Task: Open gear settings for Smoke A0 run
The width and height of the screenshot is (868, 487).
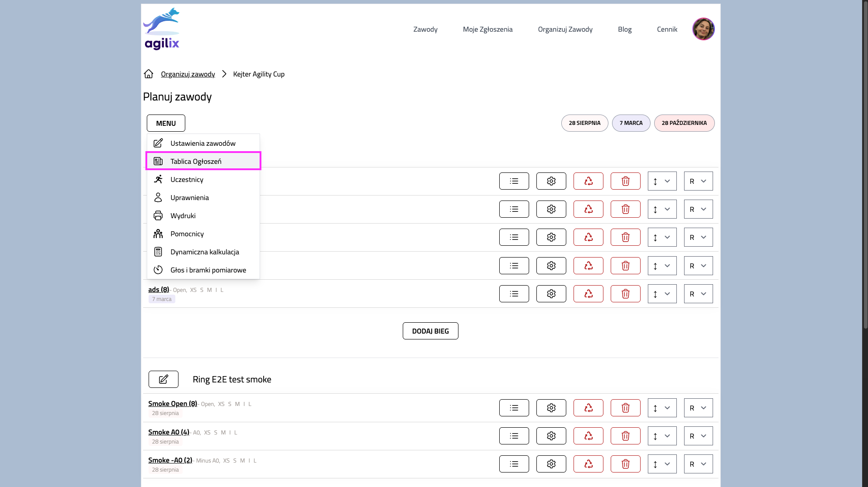Action: [x=551, y=436]
